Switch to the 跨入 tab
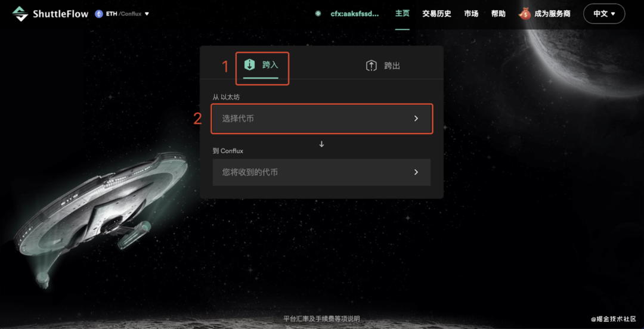 [261, 66]
